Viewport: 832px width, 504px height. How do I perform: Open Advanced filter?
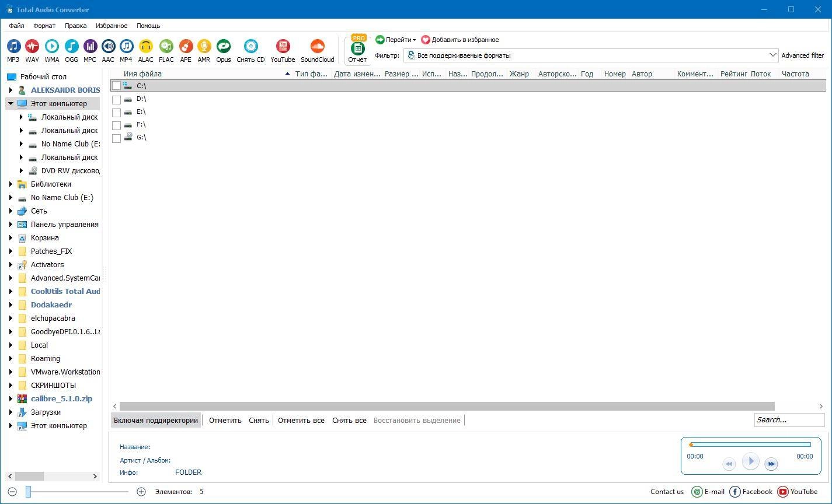coord(802,55)
